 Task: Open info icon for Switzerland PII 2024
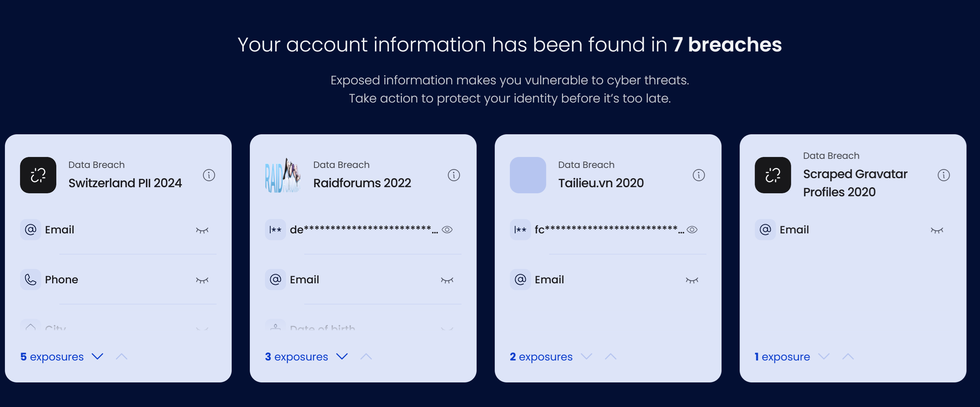coord(209,175)
